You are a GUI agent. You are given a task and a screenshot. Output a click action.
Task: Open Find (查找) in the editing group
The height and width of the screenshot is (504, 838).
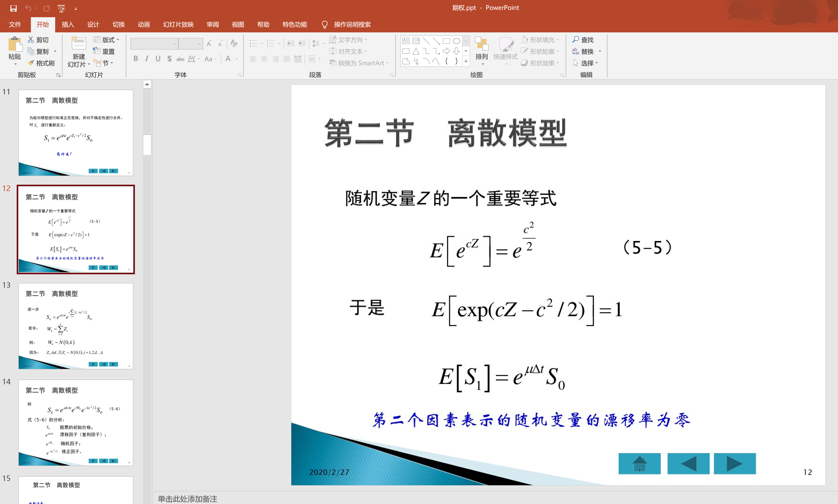point(583,40)
